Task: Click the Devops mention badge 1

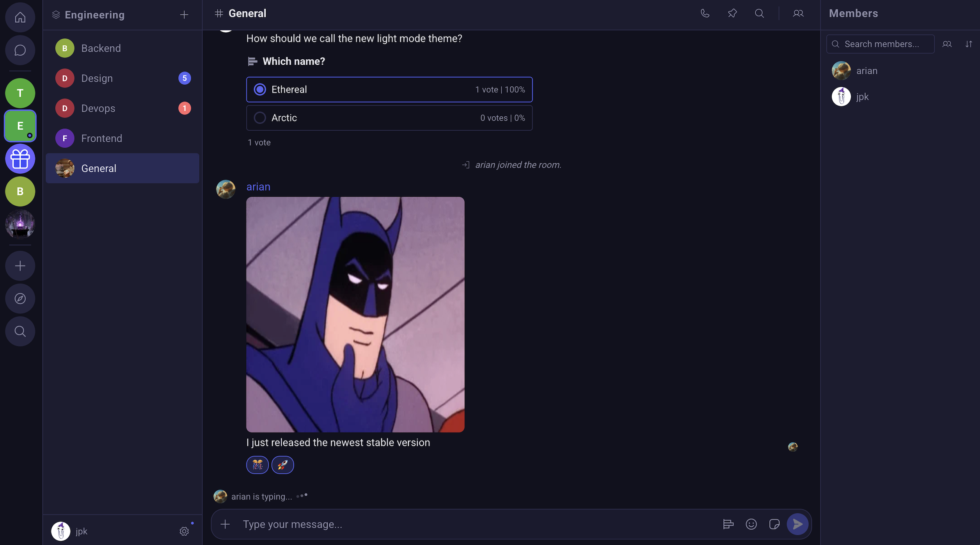Action: point(185,108)
